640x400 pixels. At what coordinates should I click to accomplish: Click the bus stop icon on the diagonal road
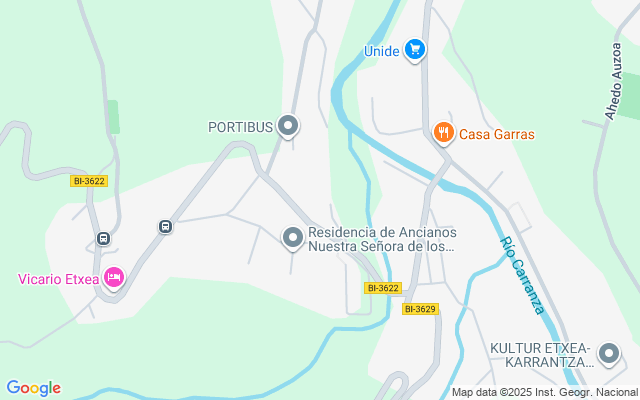(x=165, y=227)
